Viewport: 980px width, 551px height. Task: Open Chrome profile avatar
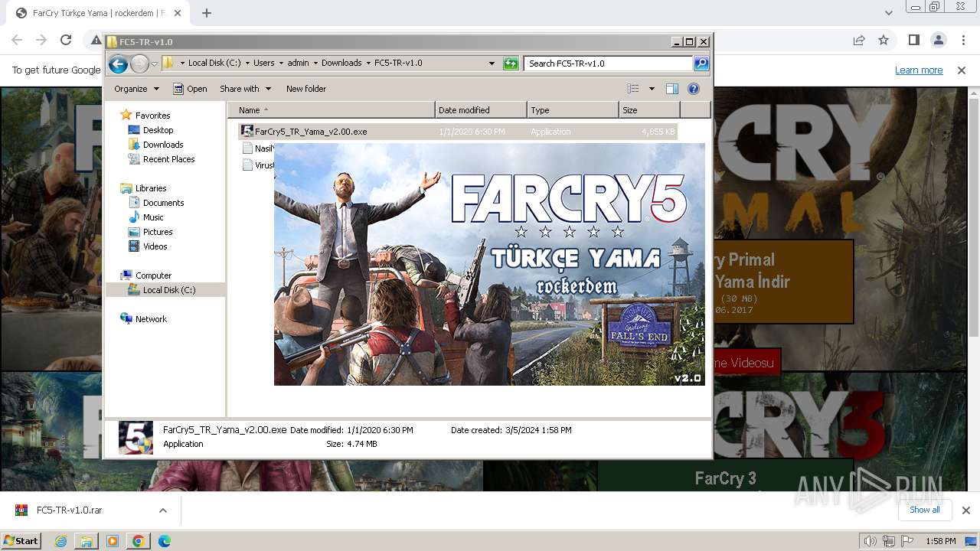[x=938, y=41]
